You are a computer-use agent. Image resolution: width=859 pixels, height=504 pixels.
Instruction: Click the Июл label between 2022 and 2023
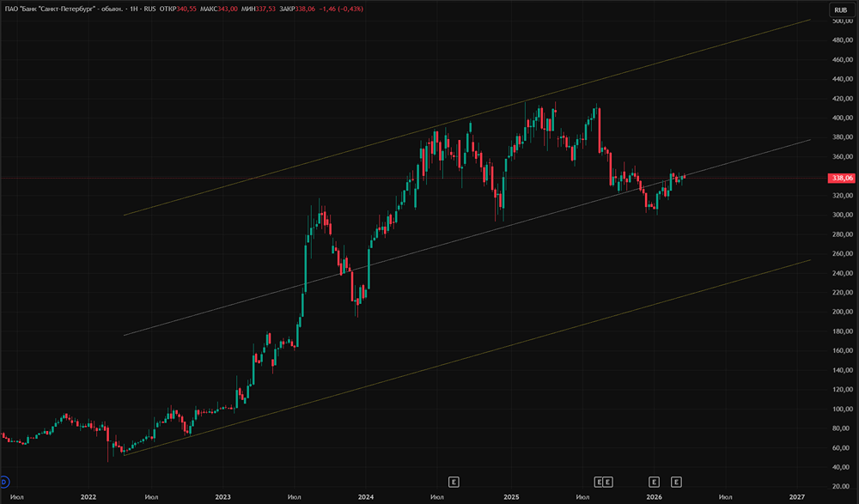pyautogui.click(x=152, y=497)
